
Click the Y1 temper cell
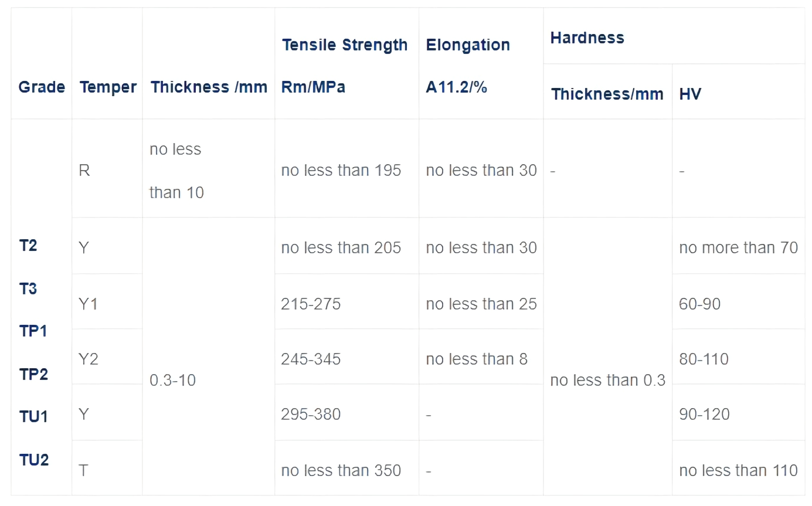point(87,304)
